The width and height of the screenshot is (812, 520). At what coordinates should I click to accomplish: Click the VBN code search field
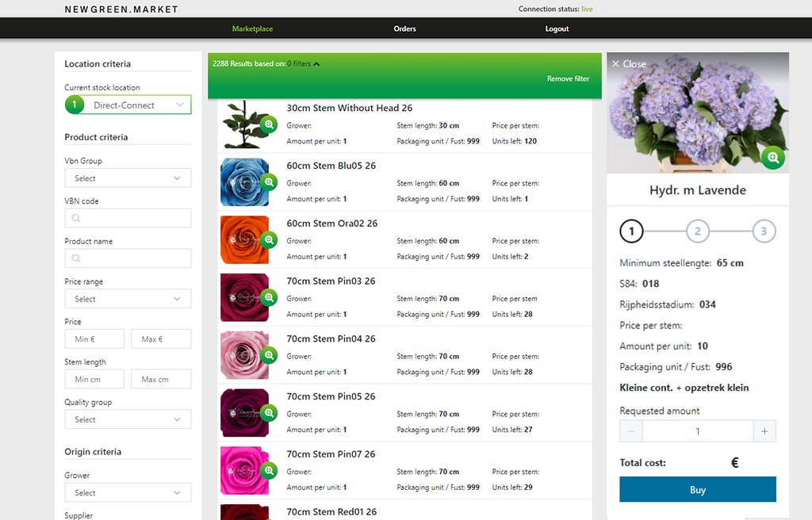click(x=128, y=218)
